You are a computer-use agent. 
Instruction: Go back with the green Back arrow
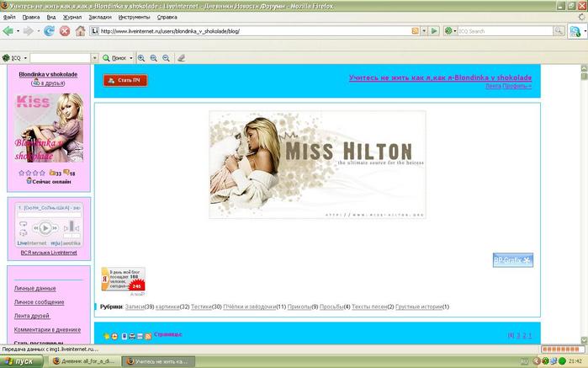pyautogui.click(x=8, y=31)
